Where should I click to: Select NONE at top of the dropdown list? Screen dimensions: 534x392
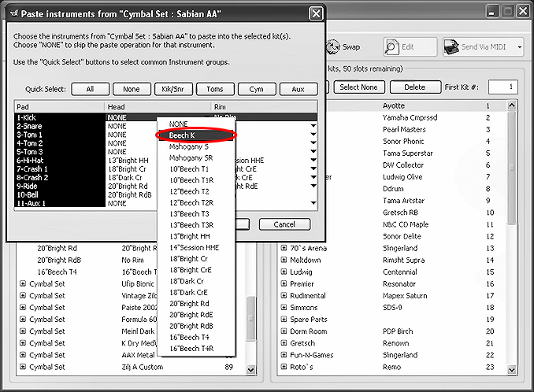pyautogui.click(x=179, y=124)
